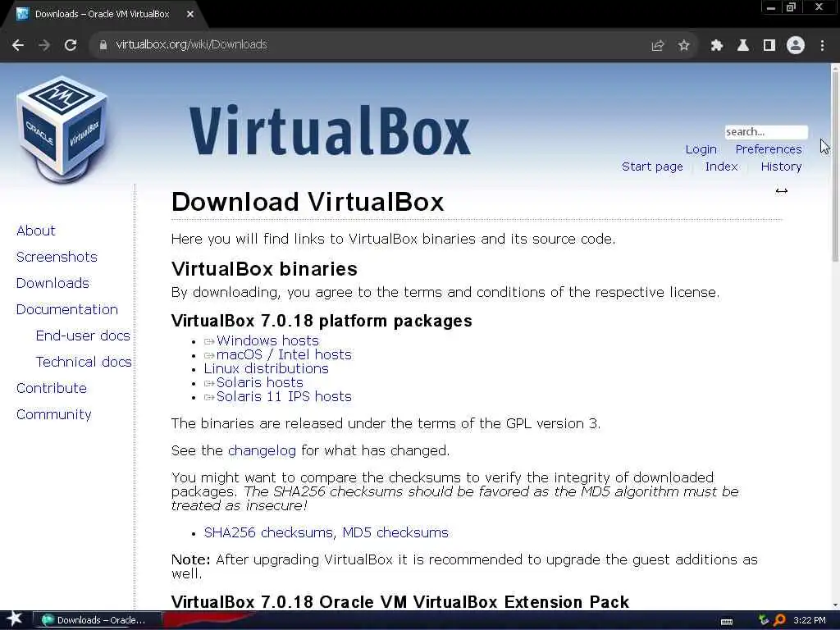This screenshot has width=840, height=630.
Task: Toggle the side panel icon
Action: (x=769, y=46)
